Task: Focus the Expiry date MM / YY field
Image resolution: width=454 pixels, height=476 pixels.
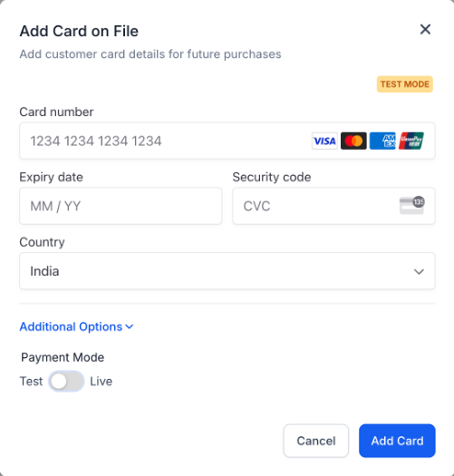Action: (121, 206)
